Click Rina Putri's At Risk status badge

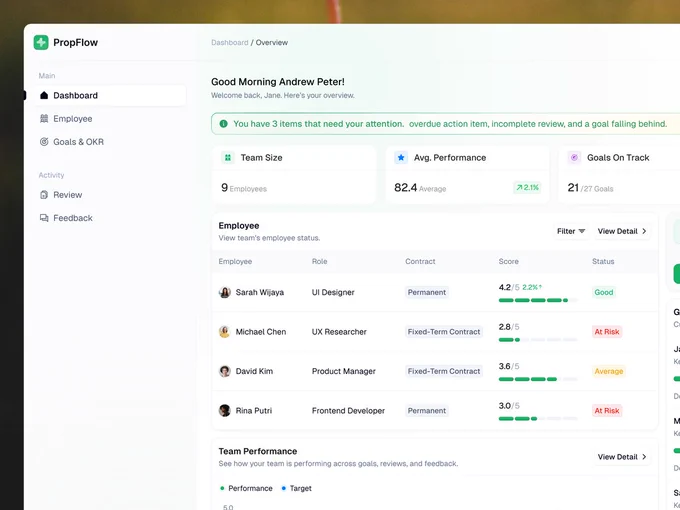coord(607,411)
